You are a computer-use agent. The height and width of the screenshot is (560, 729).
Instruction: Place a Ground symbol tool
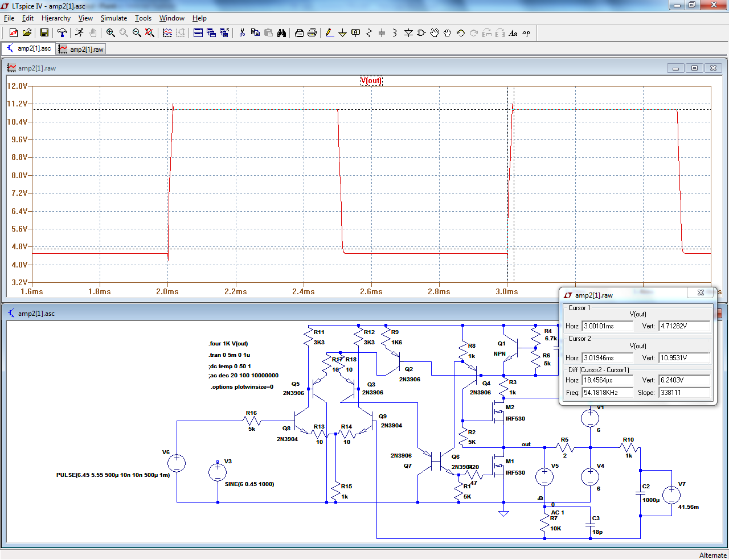[x=343, y=33]
